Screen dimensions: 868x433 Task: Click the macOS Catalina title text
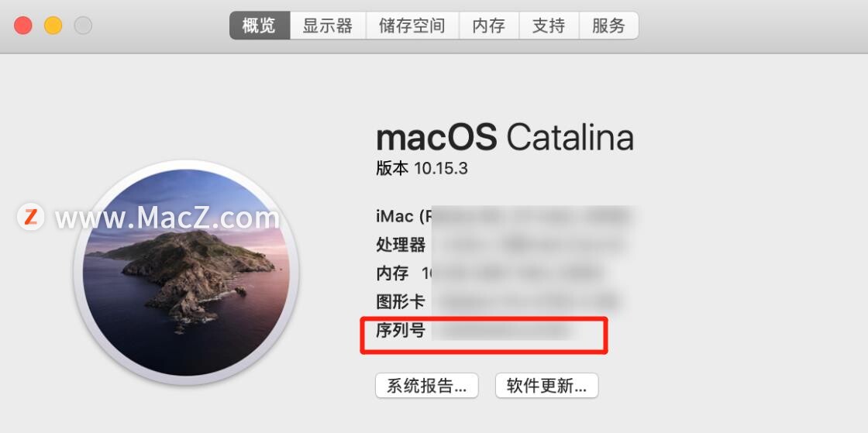pos(505,137)
